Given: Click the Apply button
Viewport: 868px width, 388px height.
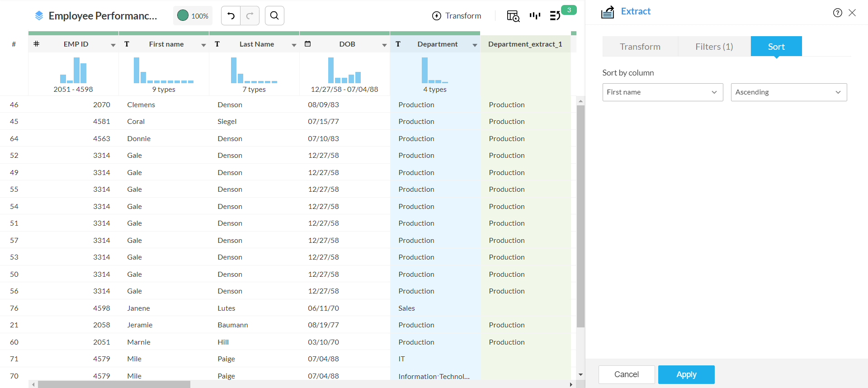Looking at the screenshot, I should 686,374.
